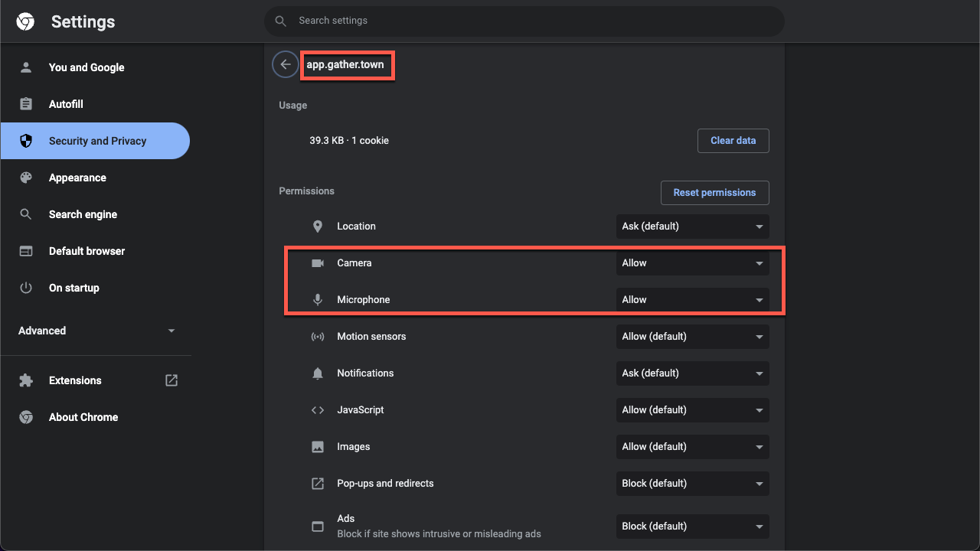Click the external link icon beside Extensions
This screenshot has width=980, height=551.
[x=171, y=380]
